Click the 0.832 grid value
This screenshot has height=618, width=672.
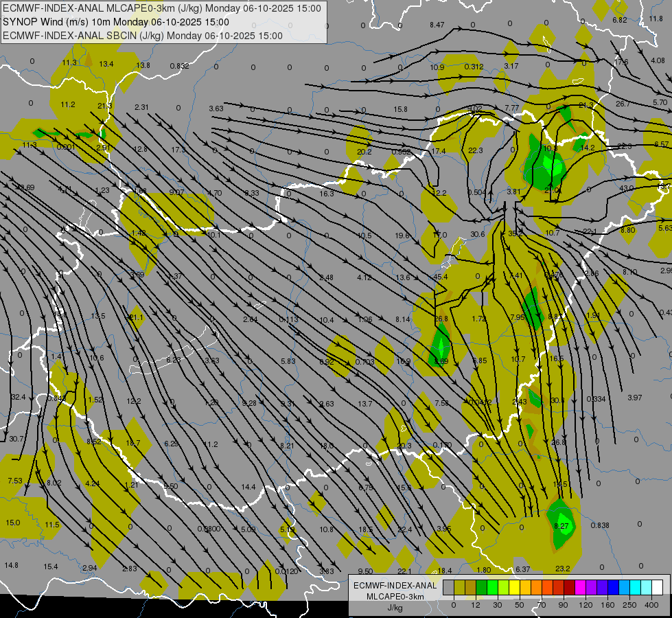[180, 66]
